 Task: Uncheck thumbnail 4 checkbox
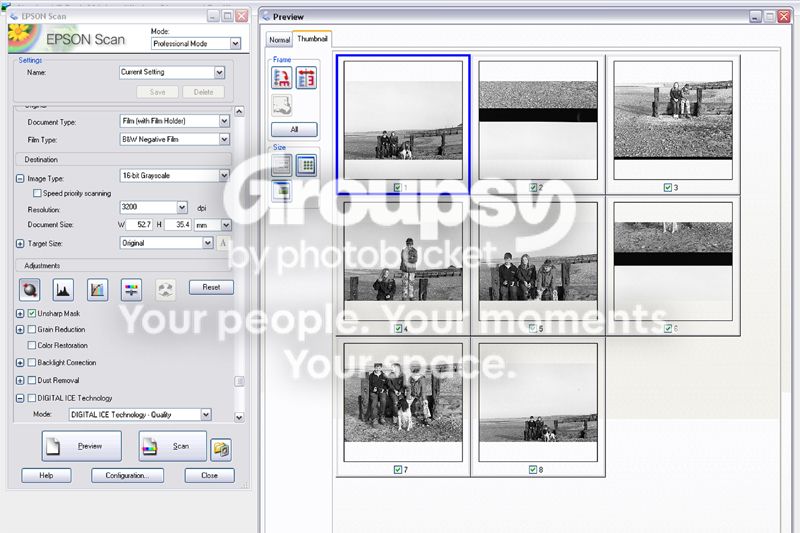click(x=398, y=328)
